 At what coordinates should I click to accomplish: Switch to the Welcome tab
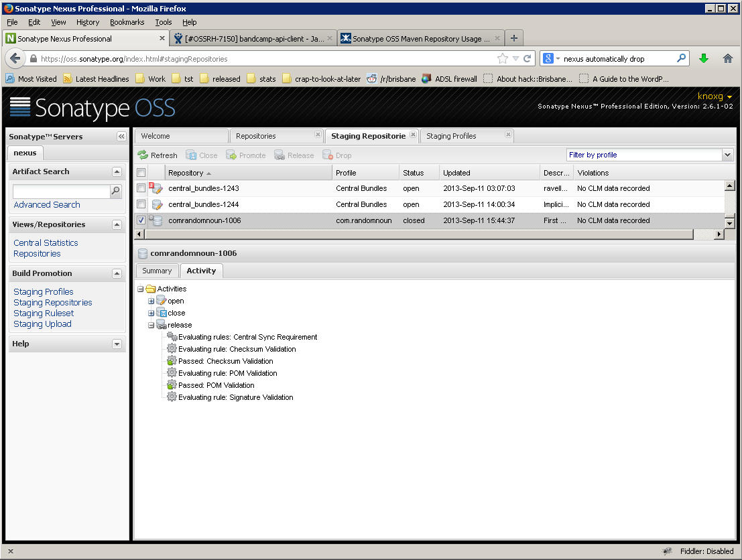pyautogui.click(x=182, y=136)
